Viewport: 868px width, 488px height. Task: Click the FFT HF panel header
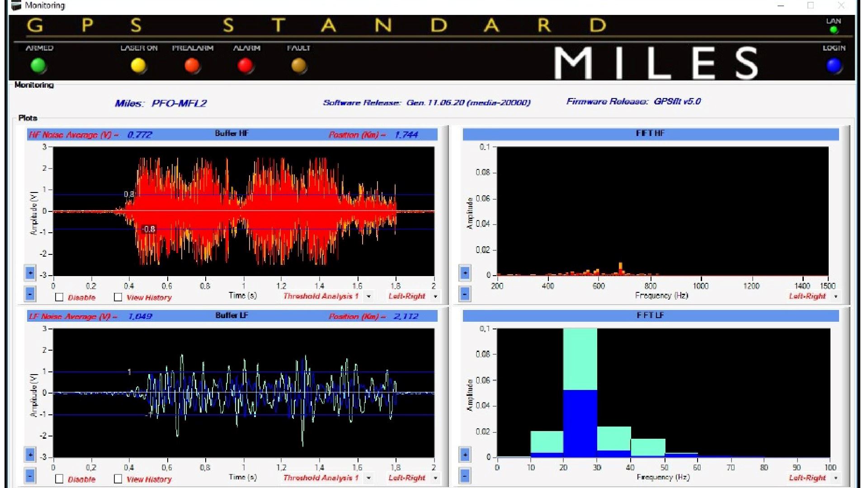pyautogui.click(x=650, y=134)
